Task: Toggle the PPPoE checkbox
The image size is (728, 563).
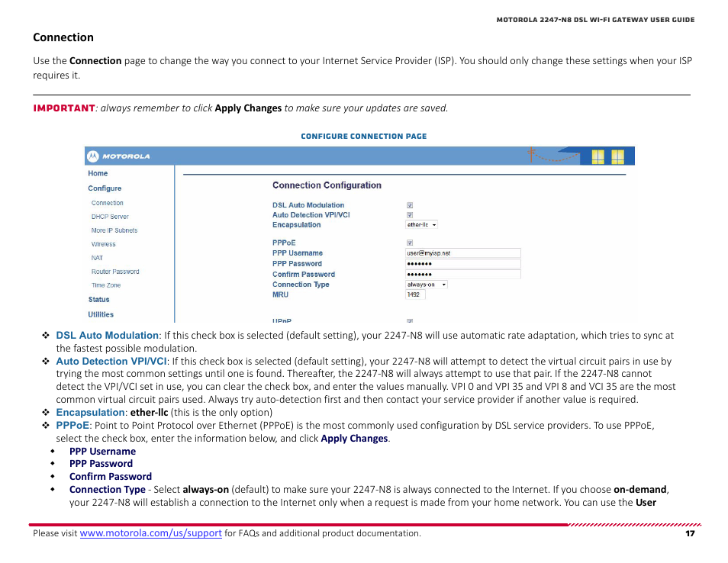Action: click(x=410, y=243)
